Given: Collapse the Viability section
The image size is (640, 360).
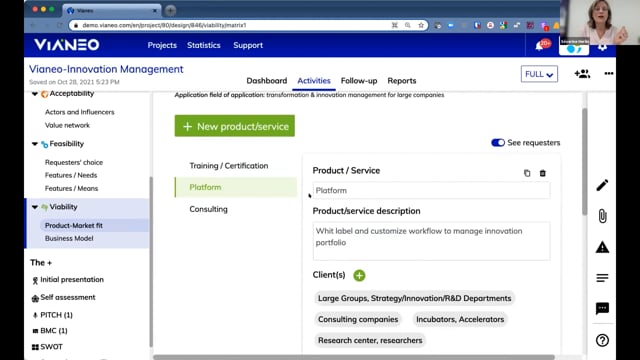Looking at the screenshot, I should [x=35, y=207].
